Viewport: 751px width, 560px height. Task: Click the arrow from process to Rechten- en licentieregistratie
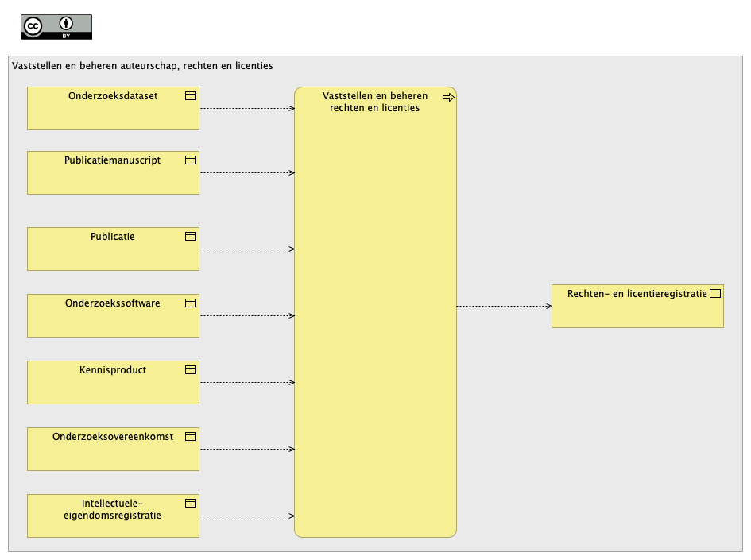coord(505,307)
